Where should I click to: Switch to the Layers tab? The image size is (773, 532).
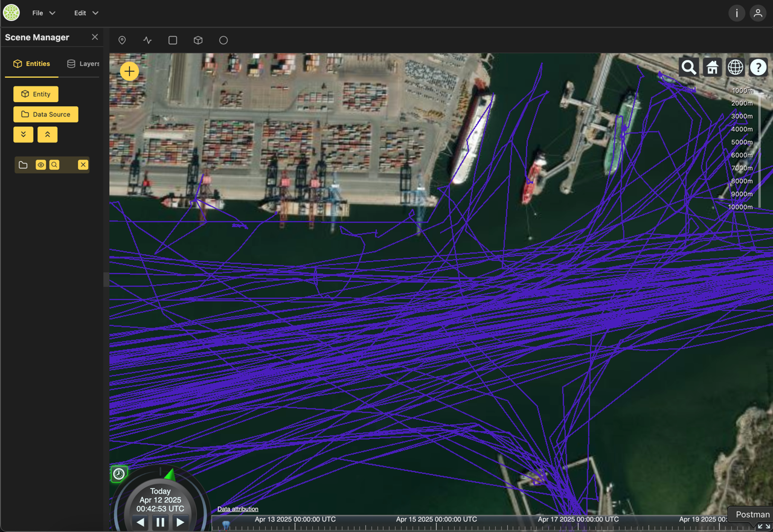83,63
